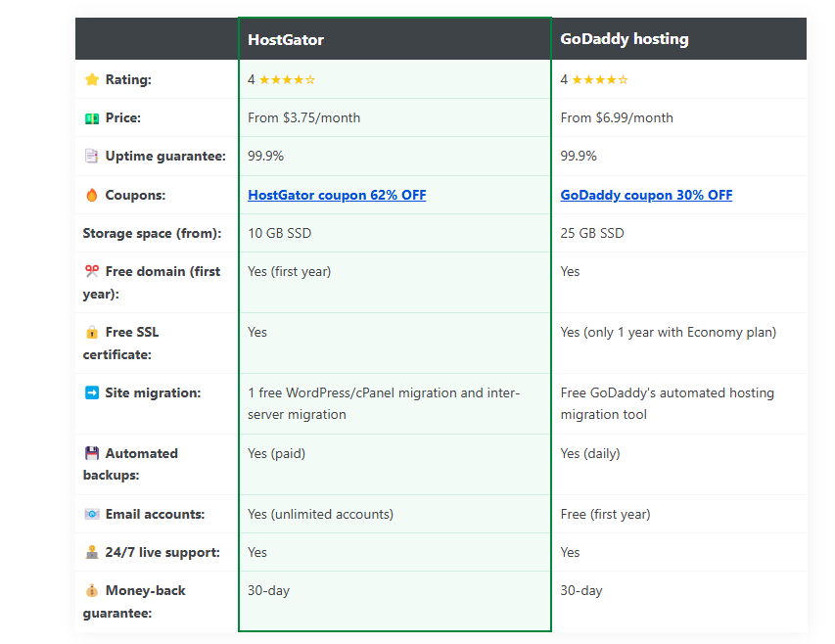Click the GoDaddy price From $6.99/month
This screenshot has width=835, height=644.
(617, 117)
